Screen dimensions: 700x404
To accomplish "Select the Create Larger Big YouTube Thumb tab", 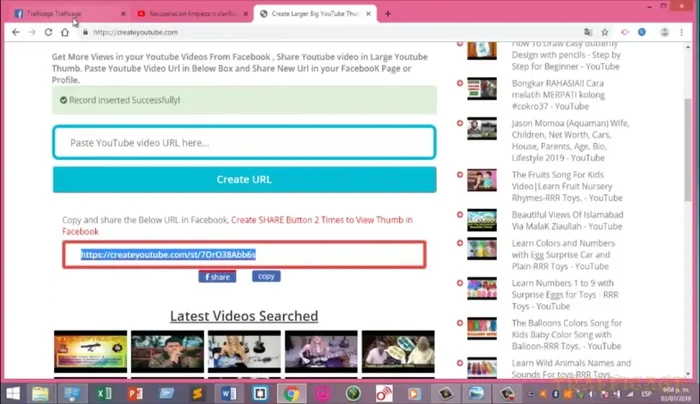I will click(x=315, y=14).
